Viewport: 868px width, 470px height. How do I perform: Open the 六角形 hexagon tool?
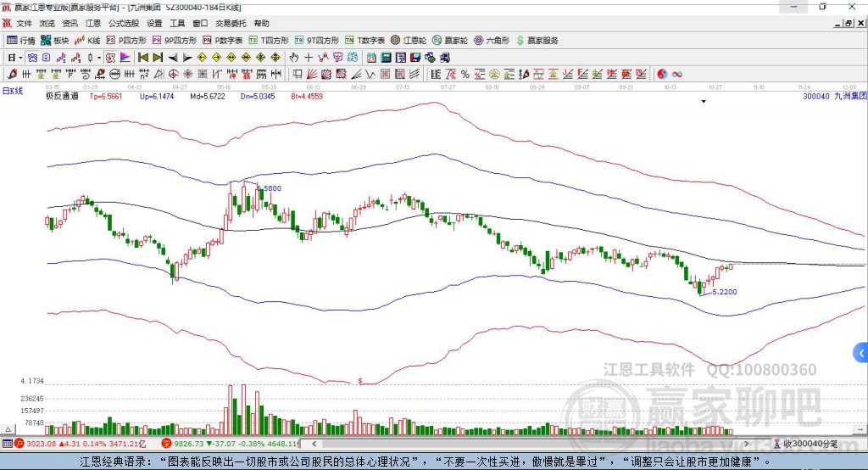tap(492, 41)
